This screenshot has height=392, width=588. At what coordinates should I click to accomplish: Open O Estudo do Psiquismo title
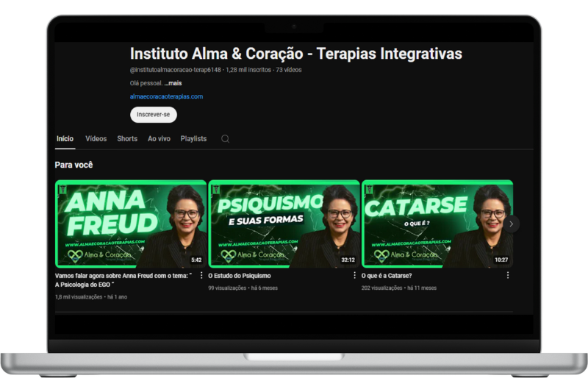point(240,276)
